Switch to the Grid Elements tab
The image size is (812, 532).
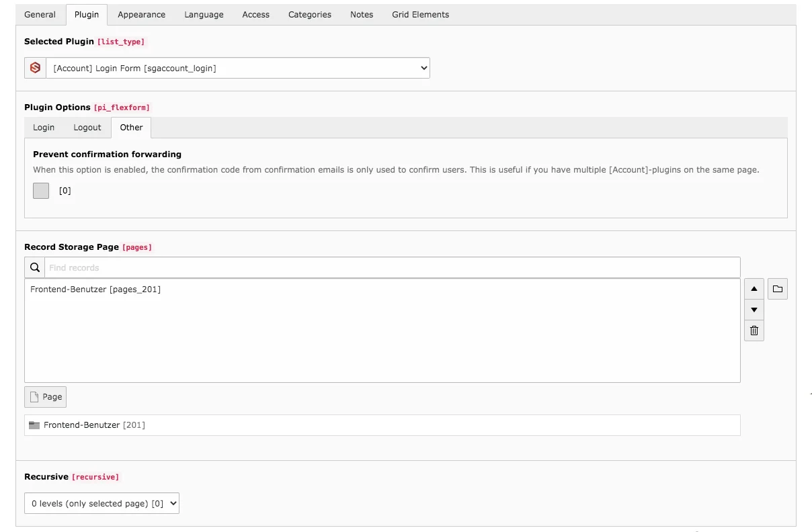point(419,14)
